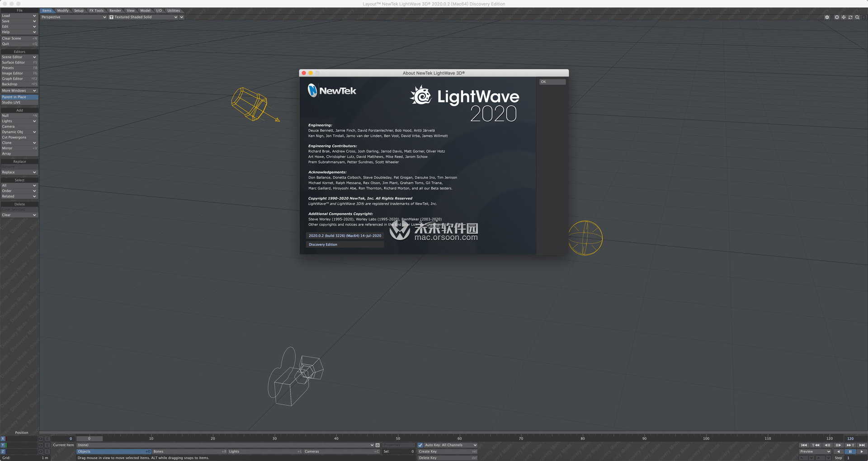Click the start frame field showing 0
The image size is (868, 461).
click(62, 438)
